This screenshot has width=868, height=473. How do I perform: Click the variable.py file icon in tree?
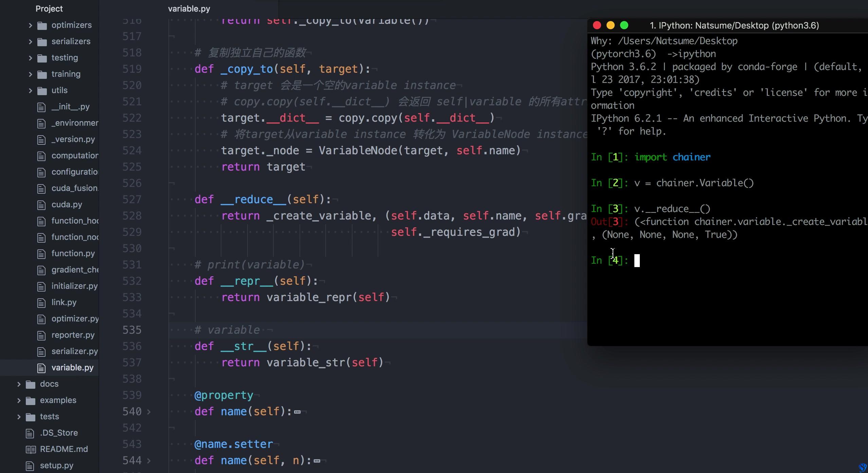41,368
